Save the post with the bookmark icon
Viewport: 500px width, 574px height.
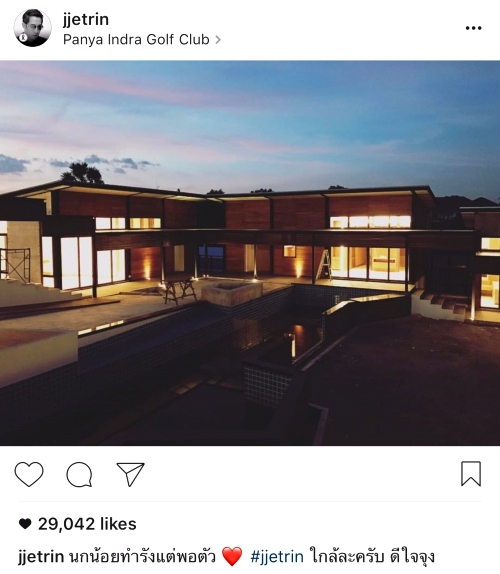[471, 474]
